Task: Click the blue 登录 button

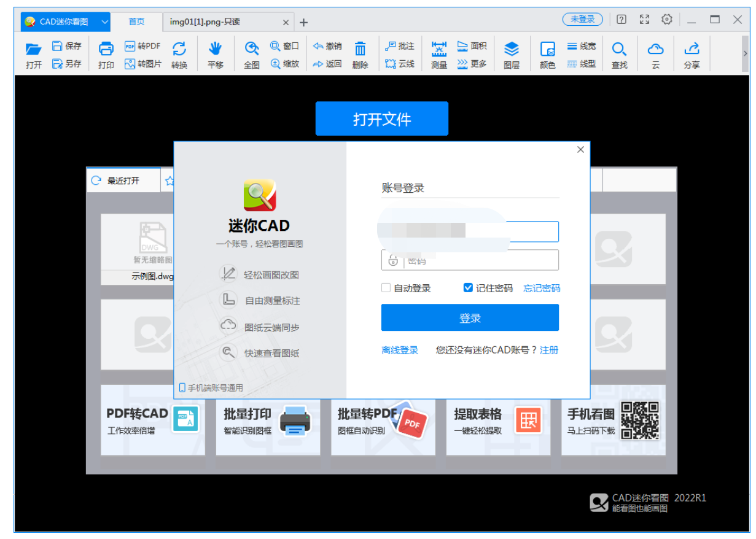Action: click(x=470, y=318)
